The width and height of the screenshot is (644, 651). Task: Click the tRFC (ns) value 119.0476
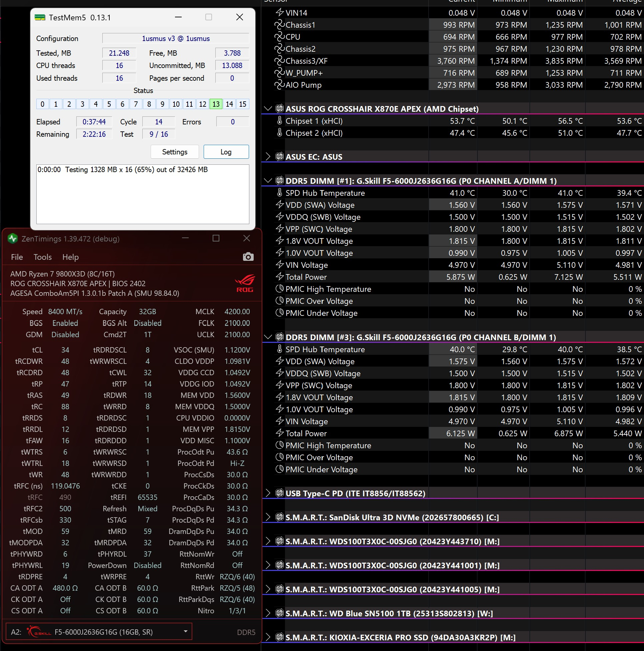pyautogui.click(x=65, y=486)
